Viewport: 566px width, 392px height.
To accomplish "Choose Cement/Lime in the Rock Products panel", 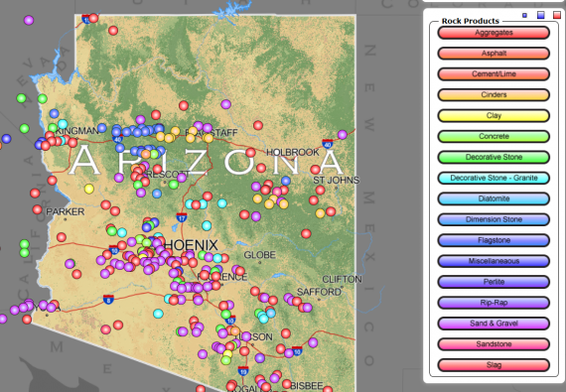I will click(494, 74).
